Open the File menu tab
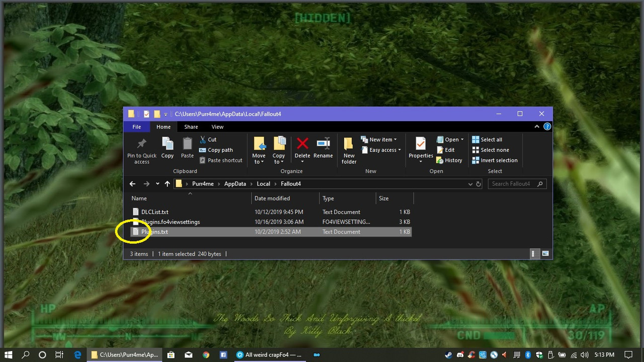 (136, 127)
